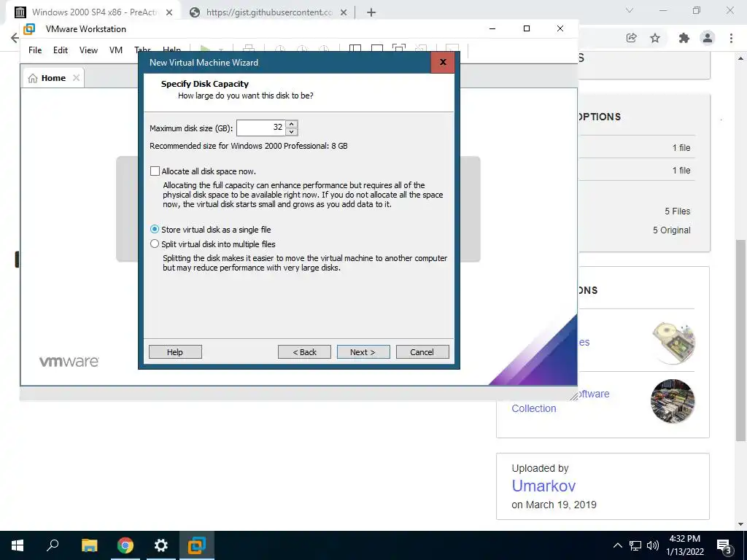The width and height of the screenshot is (747, 560).
Task: Open the Windows Start menu
Action: tap(18, 545)
